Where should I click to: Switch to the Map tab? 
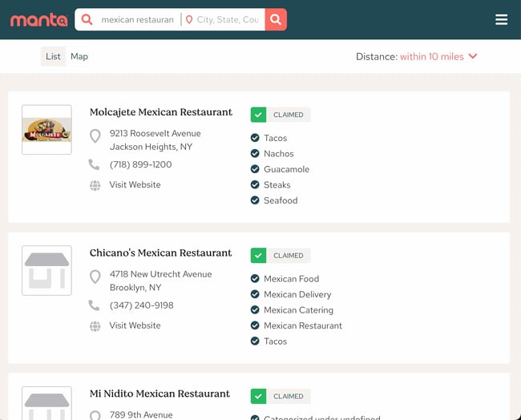[79, 56]
